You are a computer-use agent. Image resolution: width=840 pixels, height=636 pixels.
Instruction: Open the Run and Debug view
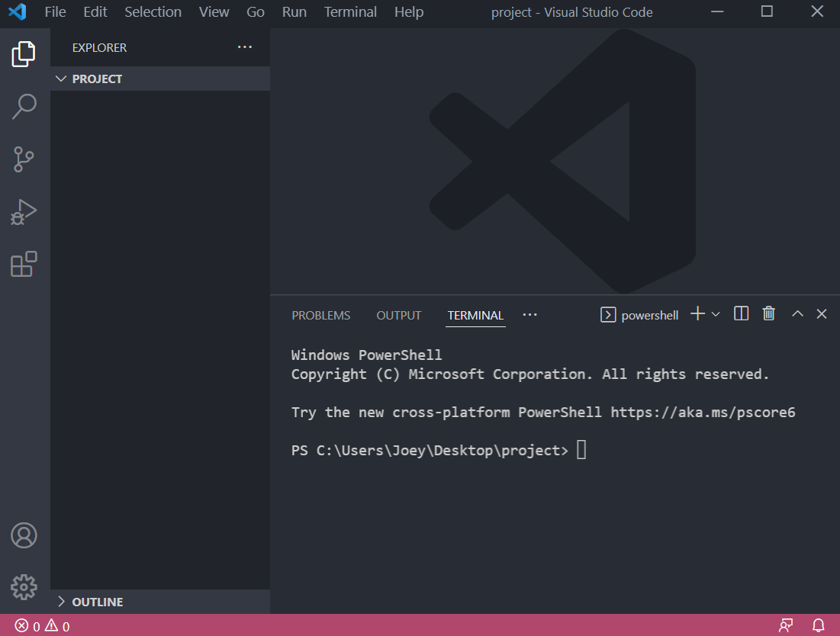[24, 212]
